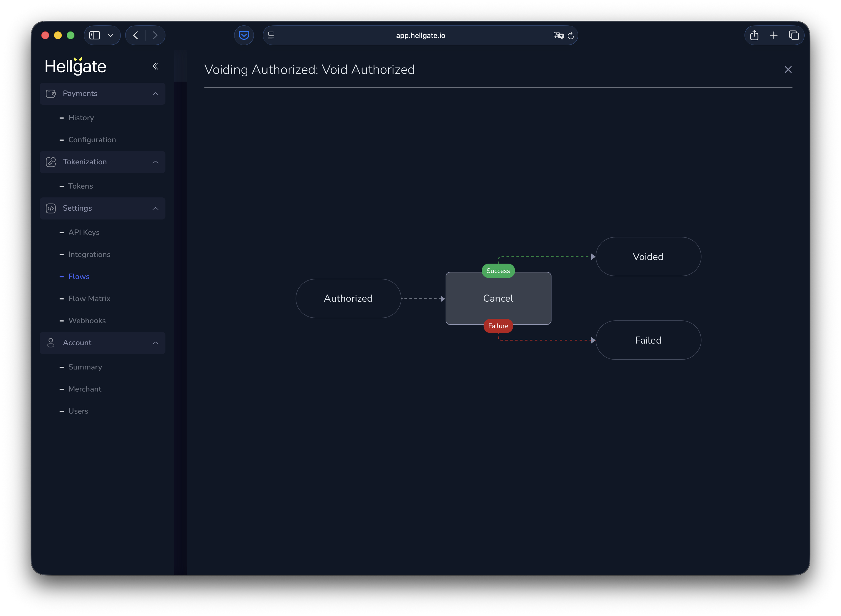The width and height of the screenshot is (841, 616).
Task: Click the Payments wallet icon in sidebar
Action: click(x=51, y=93)
